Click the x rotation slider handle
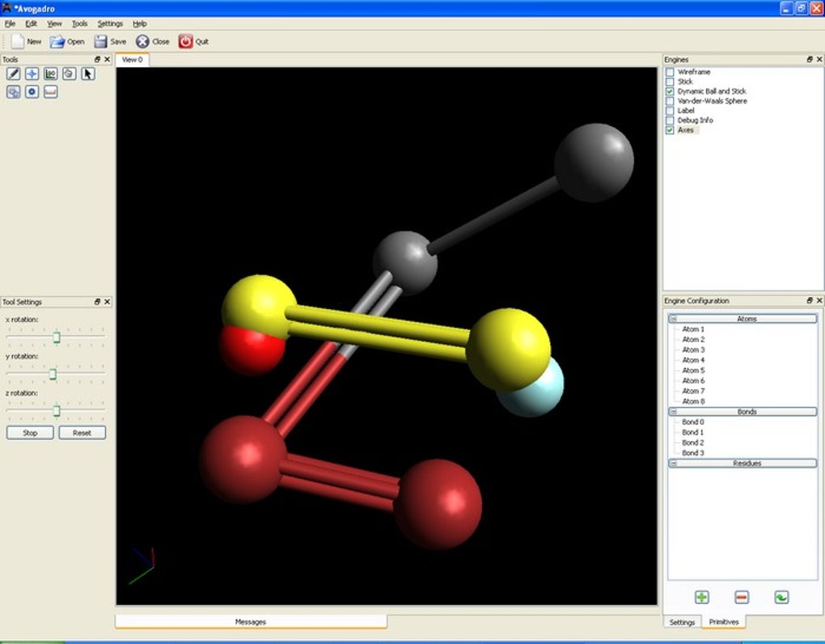The width and height of the screenshot is (825, 644). pyautogui.click(x=57, y=337)
